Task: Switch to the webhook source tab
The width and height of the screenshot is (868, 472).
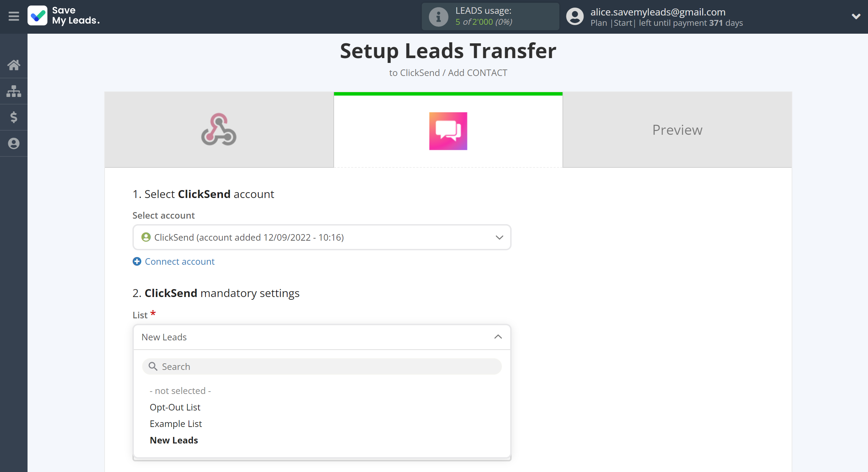Action: pyautogui.click(x=219, y=130)
